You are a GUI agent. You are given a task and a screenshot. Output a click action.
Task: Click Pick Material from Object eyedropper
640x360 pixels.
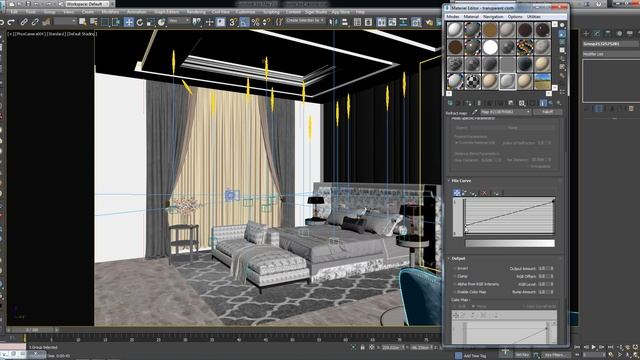[x=475, y=112]
